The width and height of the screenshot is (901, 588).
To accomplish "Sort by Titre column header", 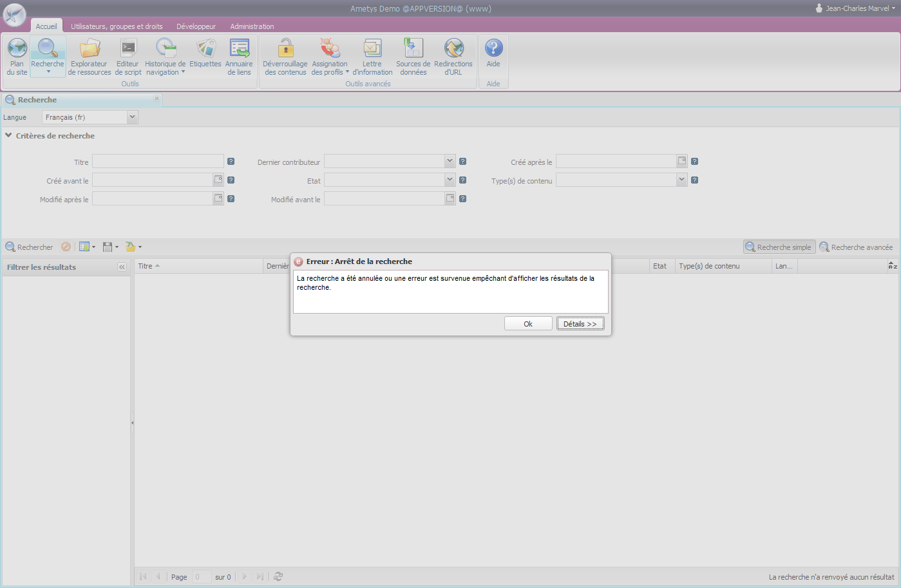I will click(198, 266).
